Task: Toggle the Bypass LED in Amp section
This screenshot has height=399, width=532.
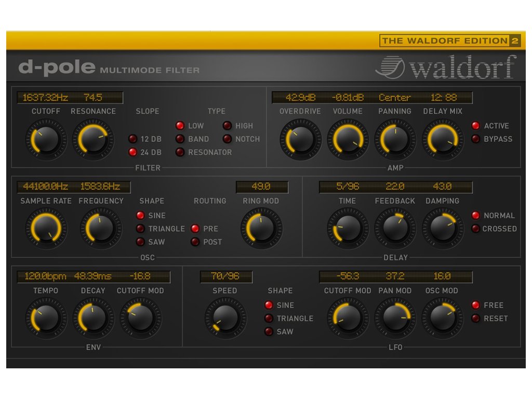Action: coord(475,139)
